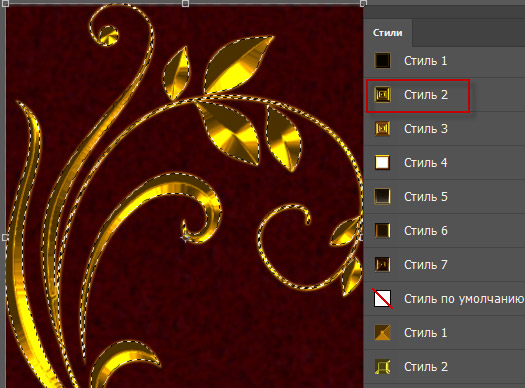Click the Стиль по умолчанию no-style icon
This screenshot has width=525, height=388.
[x=382, y=299]
